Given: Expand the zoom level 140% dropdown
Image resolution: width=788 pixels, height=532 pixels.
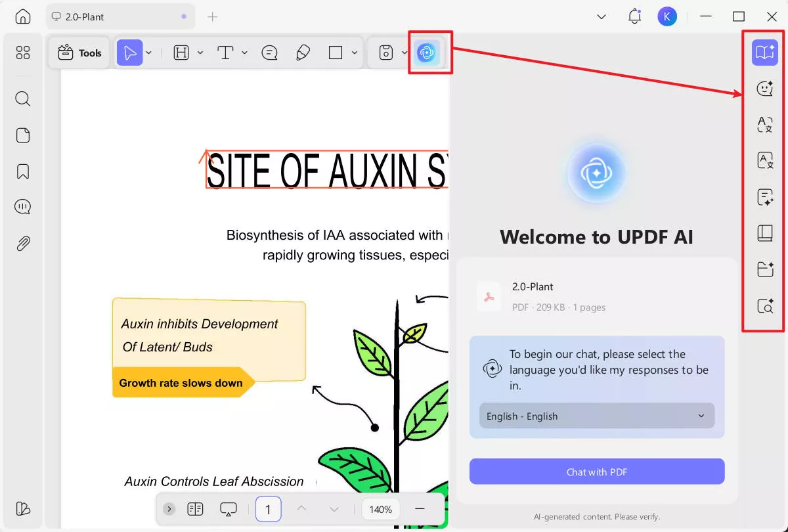Looking at the screenshot, I should click(380, 509).
